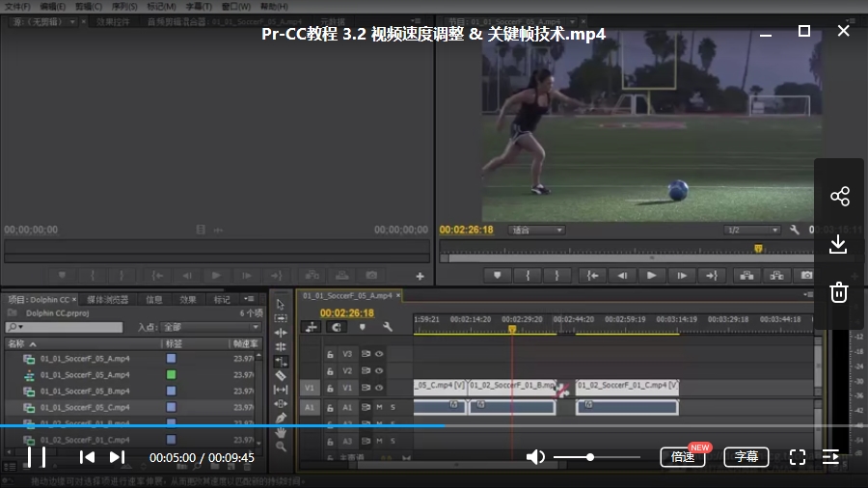Toggle V1 track visibility eye

coord(379,388)
